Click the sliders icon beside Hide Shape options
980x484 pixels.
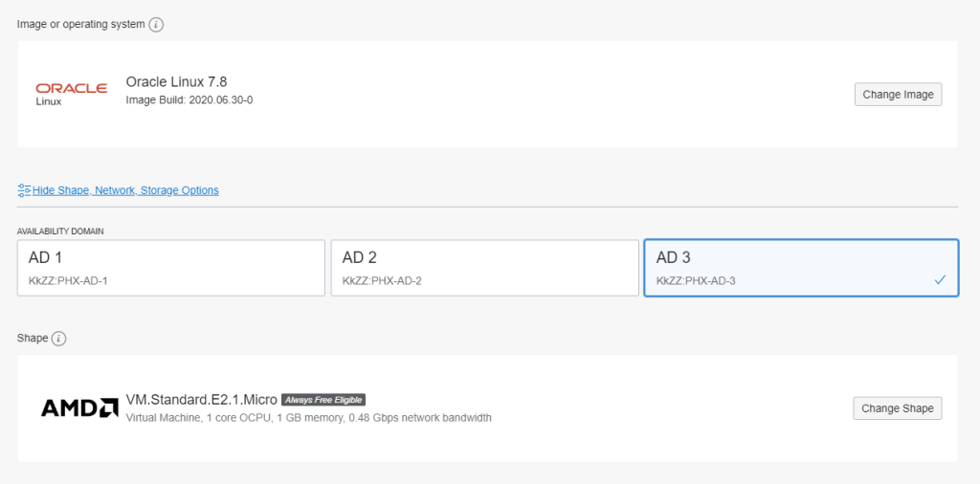[24, 190]
